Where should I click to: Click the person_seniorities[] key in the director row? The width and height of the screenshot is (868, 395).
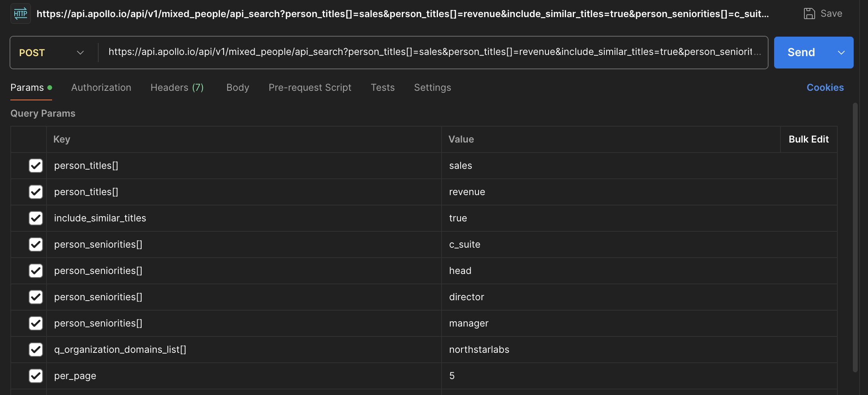click(x=244, y=297)
